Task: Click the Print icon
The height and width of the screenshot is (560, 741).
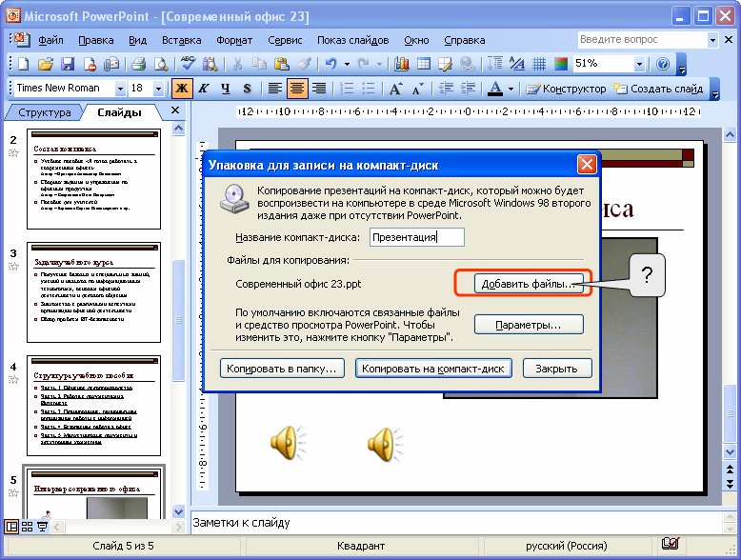Action: [138, 64]
